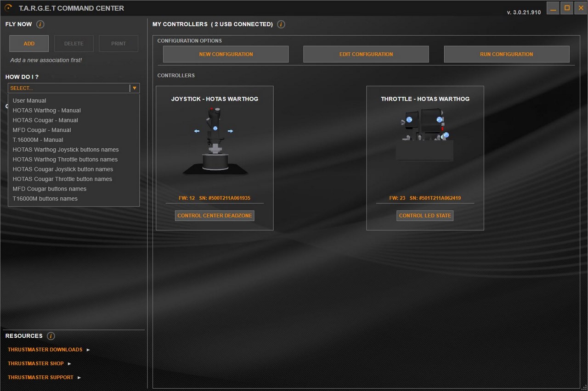Open the THRUSTMASTER SUPPORT link
The width and height of the screenshot is (588, 391).
click(x=40, y=377)
